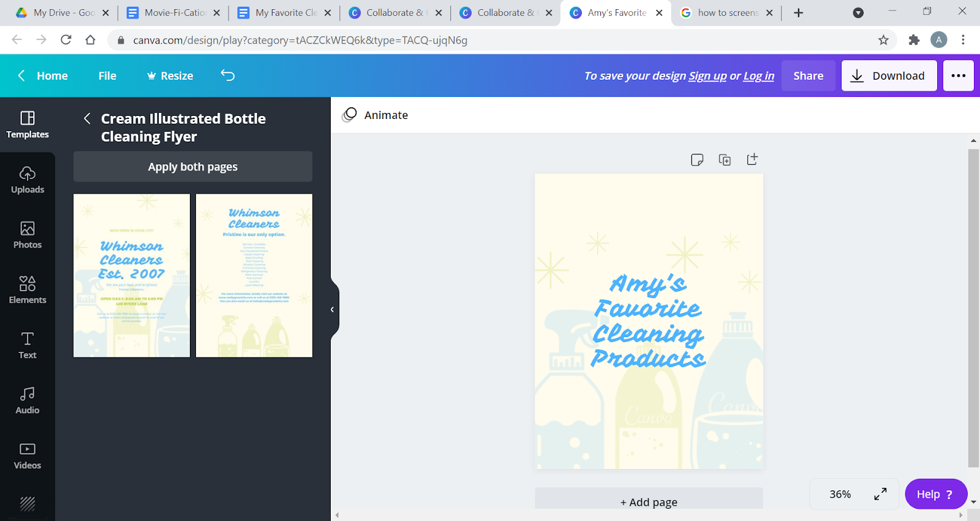Image resolution: width=980 pixels, height=521 pixels.
Task: Select the Whimson Cleaners Est. 2007 template page
Action: pos(132,276)
